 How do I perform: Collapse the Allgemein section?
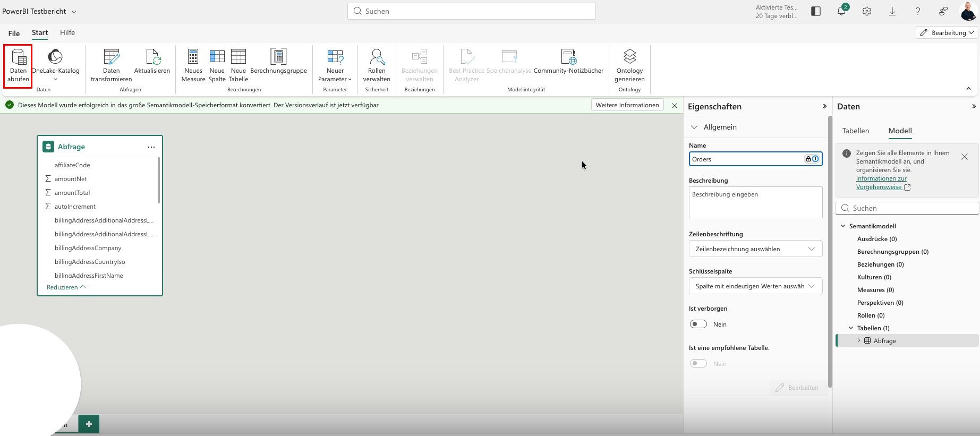(694, 127)
